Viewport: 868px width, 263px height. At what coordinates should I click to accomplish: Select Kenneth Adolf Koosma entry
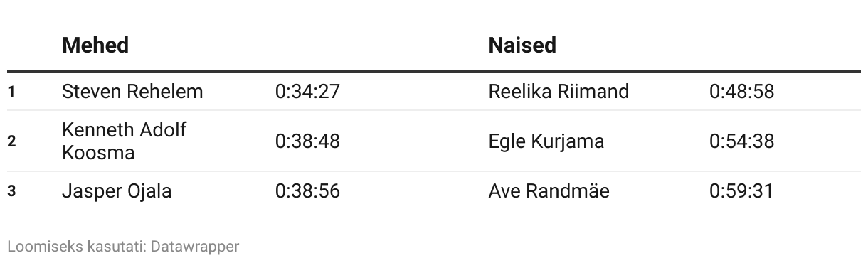coord(125,141)
